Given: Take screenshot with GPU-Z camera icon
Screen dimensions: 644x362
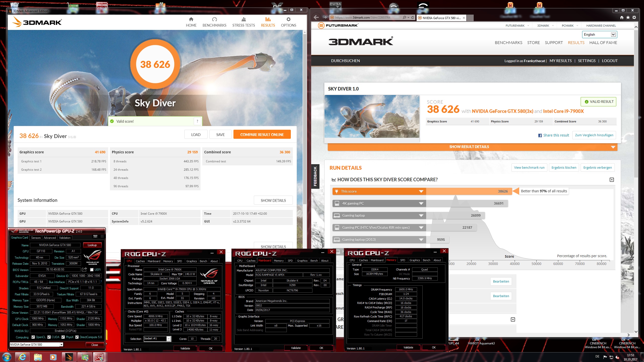Looking at the screenshot, I should pos(95,236).
